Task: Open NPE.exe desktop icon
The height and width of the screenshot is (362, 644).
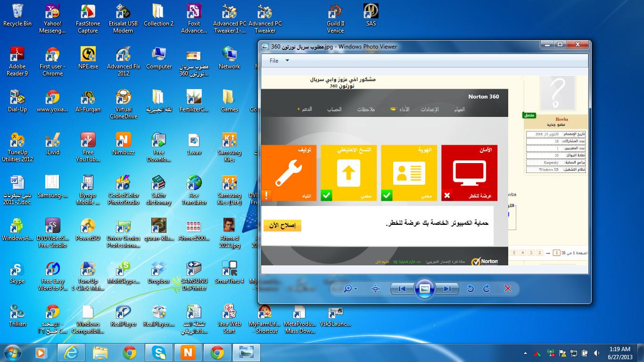Action: (88, 58)
